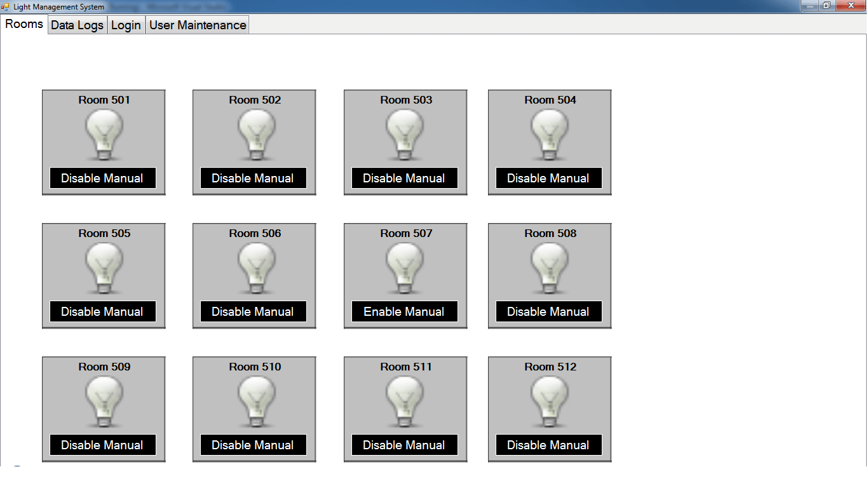868x488 pixels.
Task: Click Disable Manual button in Room 510
Action: click(253, 445)
